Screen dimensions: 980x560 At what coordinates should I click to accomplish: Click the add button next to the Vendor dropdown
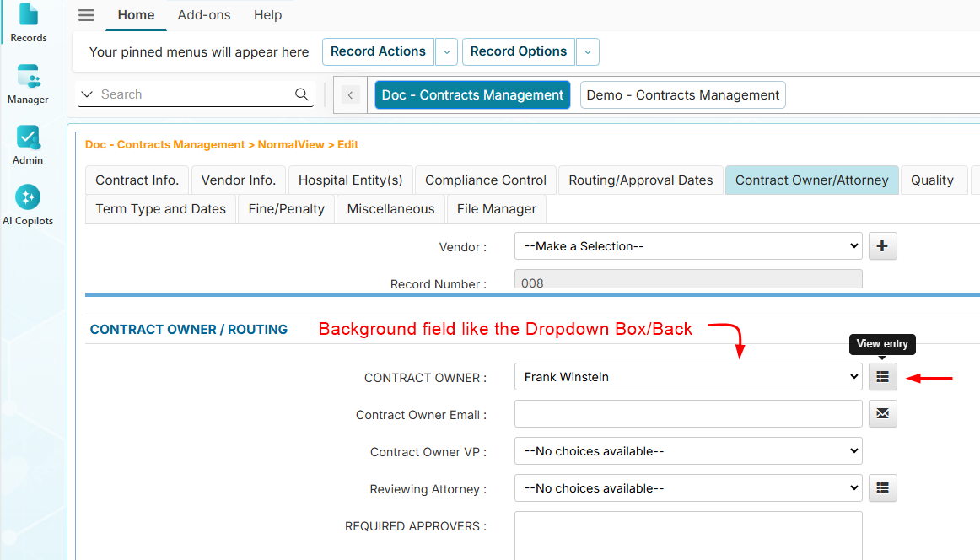pyautogui.click(x=882, y=245)
